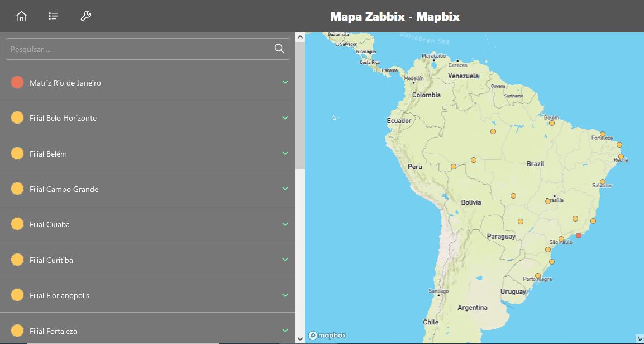Expand Filial Campo Grande chevron
The image size is (644, 344).
coord(285,189)
